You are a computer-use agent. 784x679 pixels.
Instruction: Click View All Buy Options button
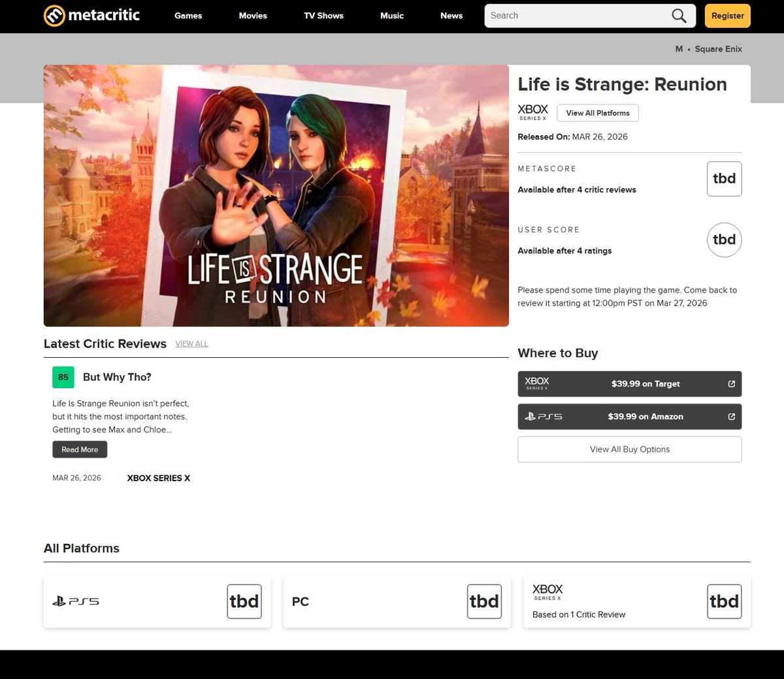630,449
